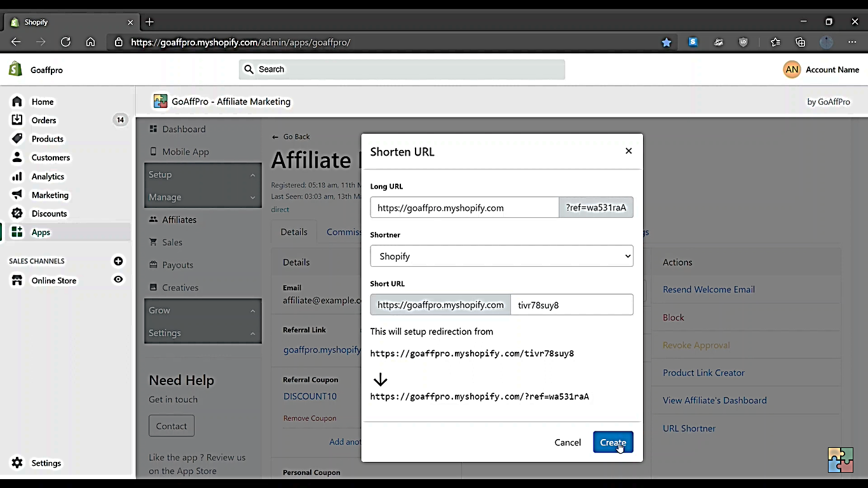
Task: Open the browser favorites list icon
Action: pos(775,42)
